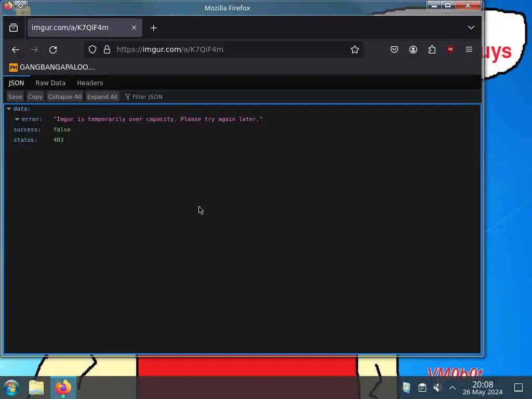
Task: Click the forward navigation arrow
Action: point(34,49)
